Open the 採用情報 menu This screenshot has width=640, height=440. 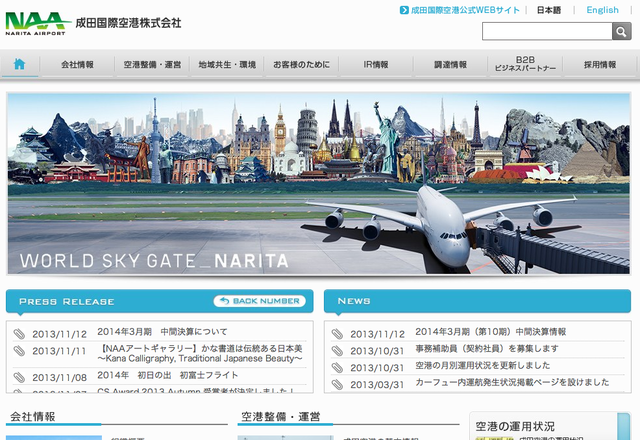[600, 64]
